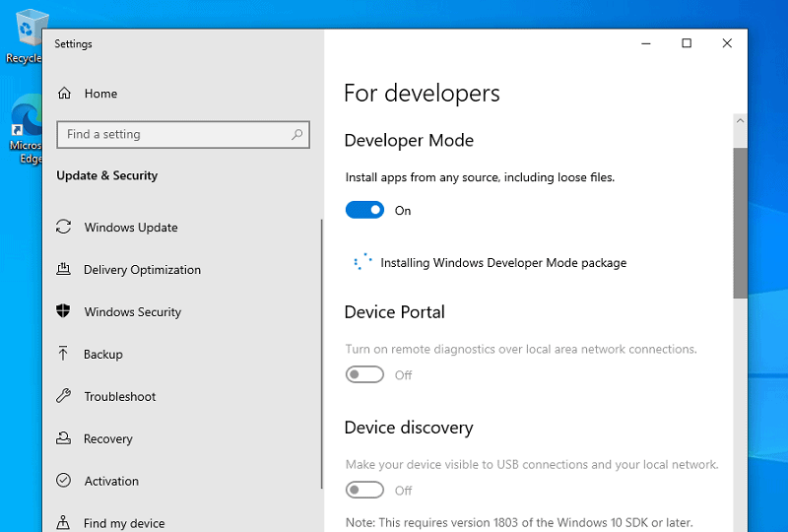Screen dimensions: 788x532
Task: Toggle the Device Portal switch
Action: coord(364,374)
